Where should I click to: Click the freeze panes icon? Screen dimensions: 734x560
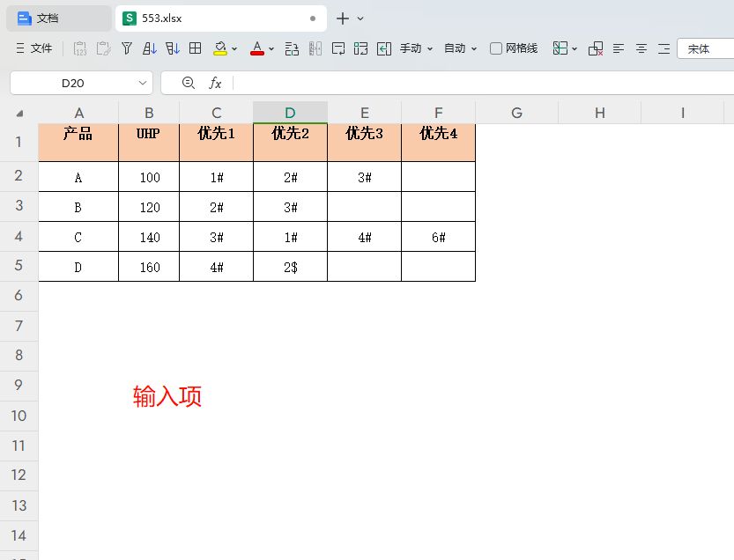[x=560, y=48]
